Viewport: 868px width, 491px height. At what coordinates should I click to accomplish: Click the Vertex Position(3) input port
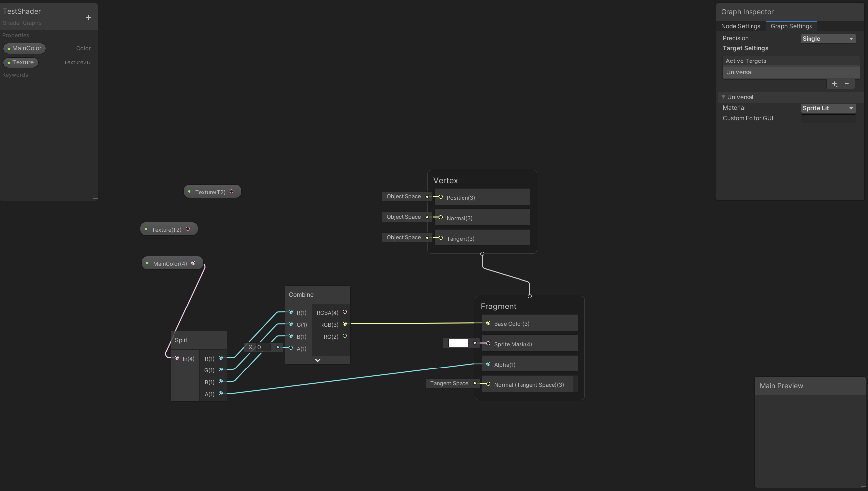441,197
